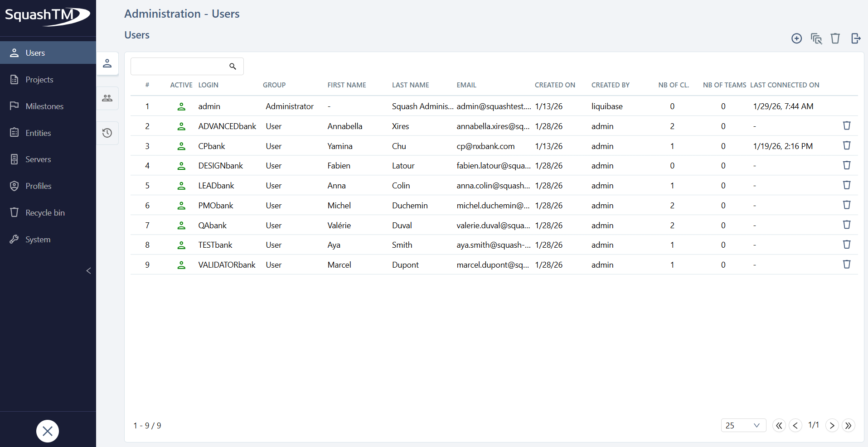Viewport: 868px width, 447px height.
Task: Toggle active status of the admin user
Action: pyautogui.click(x=182, y=107)
